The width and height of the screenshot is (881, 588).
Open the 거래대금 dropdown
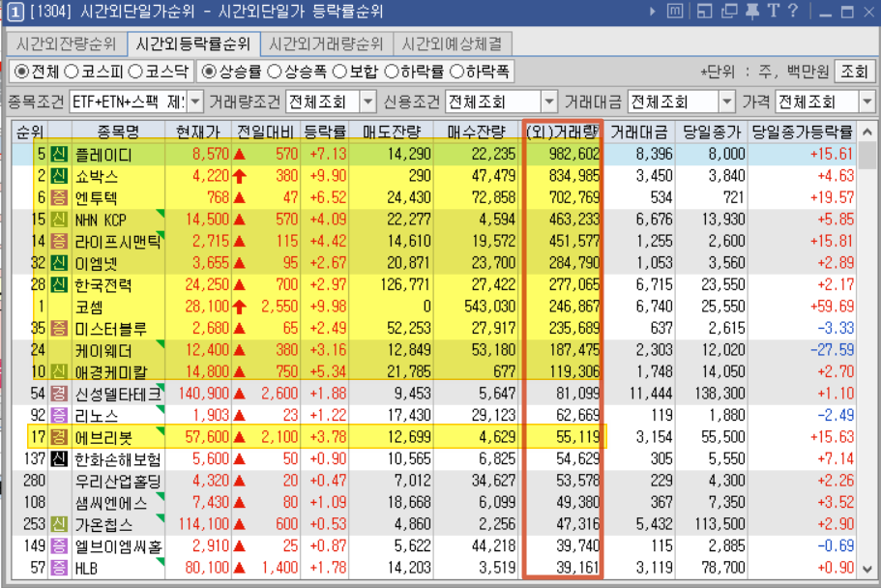(x=727, y=103)
